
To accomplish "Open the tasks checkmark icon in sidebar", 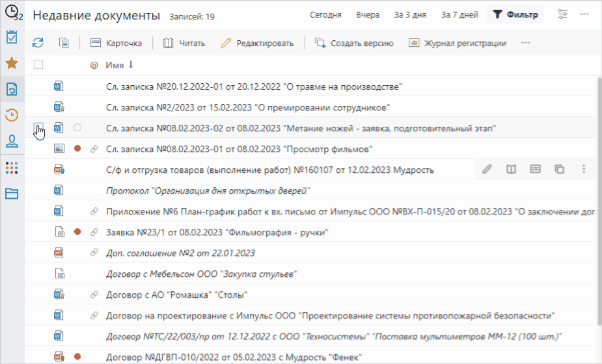I will pos(12,37).
